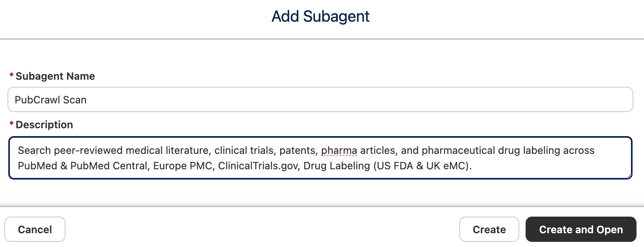
Task: Click the 'Add Subagent' dialog title
Action: click(320, 17)
